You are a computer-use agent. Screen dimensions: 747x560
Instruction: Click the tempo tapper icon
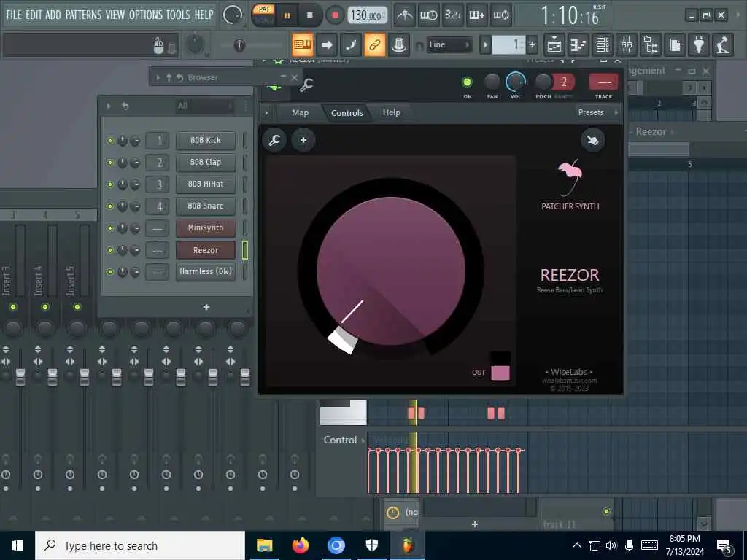723,45
